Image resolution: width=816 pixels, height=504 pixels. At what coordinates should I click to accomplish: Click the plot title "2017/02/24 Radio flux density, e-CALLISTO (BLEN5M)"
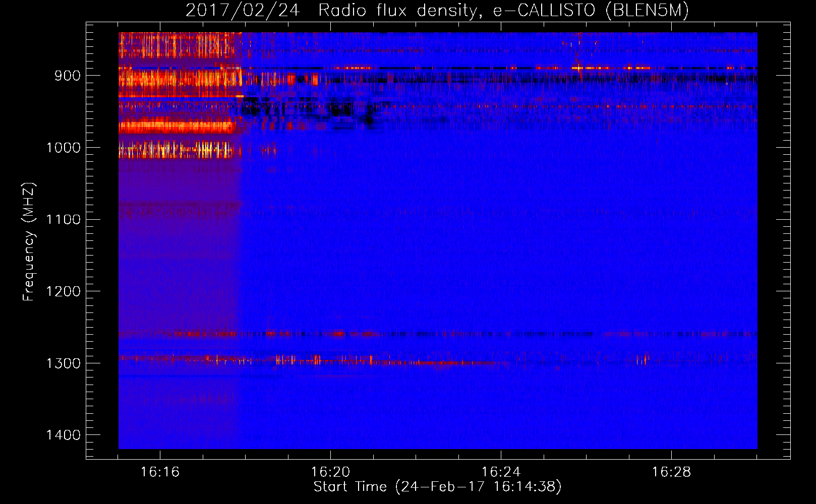coord(437,11)
